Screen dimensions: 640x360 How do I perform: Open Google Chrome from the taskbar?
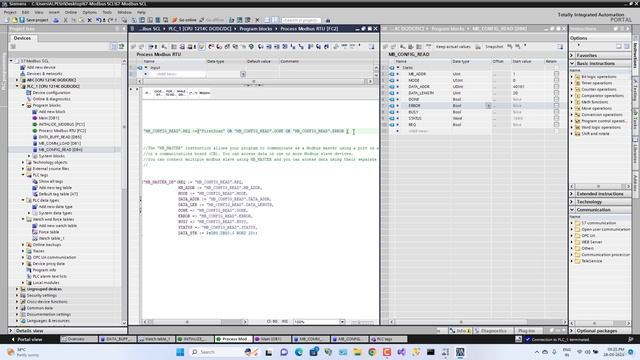pos(372,352)
